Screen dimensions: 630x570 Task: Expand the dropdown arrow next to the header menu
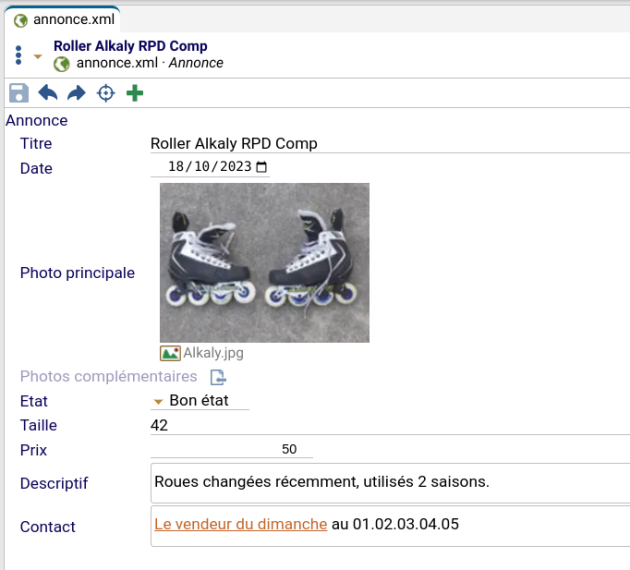coord(38,56)
